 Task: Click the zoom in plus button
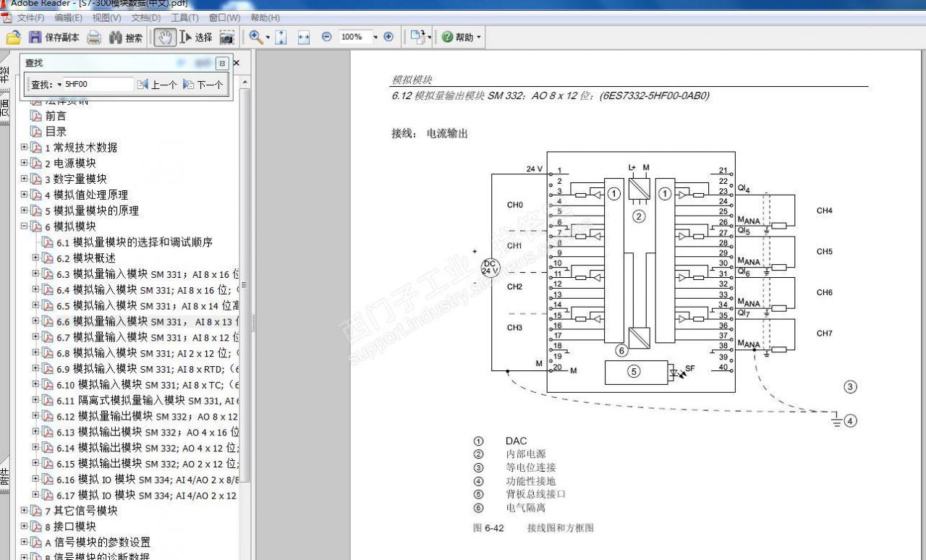pyautogui.click(x=388, y=37)
